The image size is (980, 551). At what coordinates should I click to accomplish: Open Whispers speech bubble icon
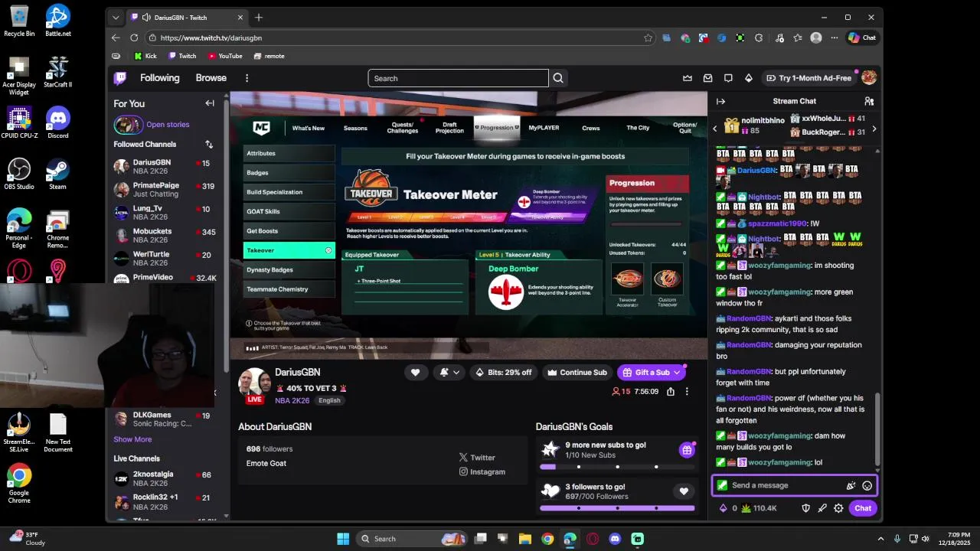pos(728,78)
